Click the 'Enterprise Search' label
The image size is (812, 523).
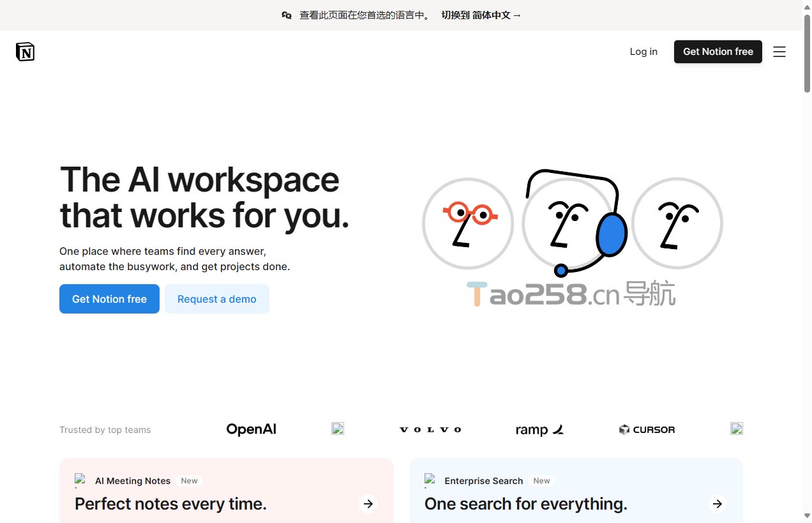pos(484,481)
